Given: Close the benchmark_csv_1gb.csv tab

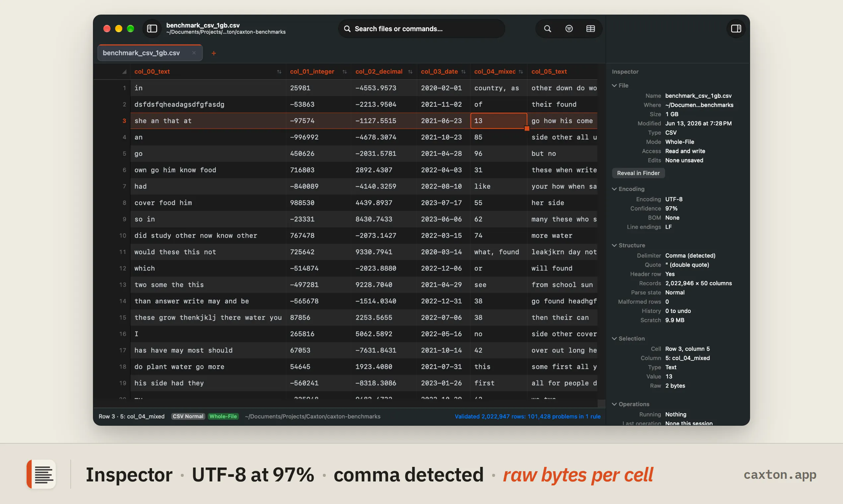Looking at the screenshot, I should coord(194,53).
